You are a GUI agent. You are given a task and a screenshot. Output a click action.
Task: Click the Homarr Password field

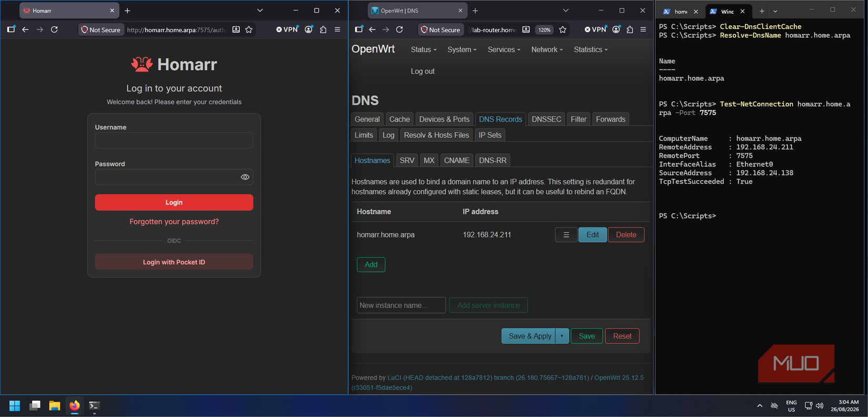(174, 177)
